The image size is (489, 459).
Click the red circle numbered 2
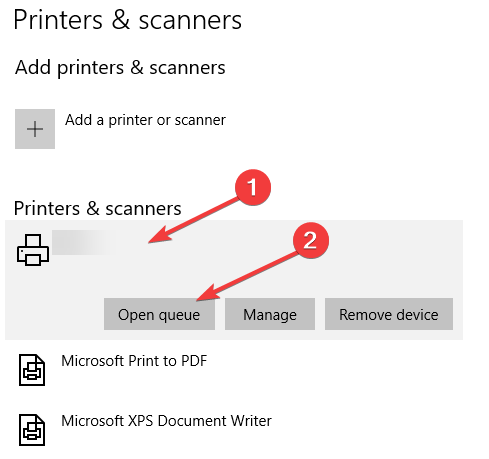pyautogui.click(x=311, y=240)
